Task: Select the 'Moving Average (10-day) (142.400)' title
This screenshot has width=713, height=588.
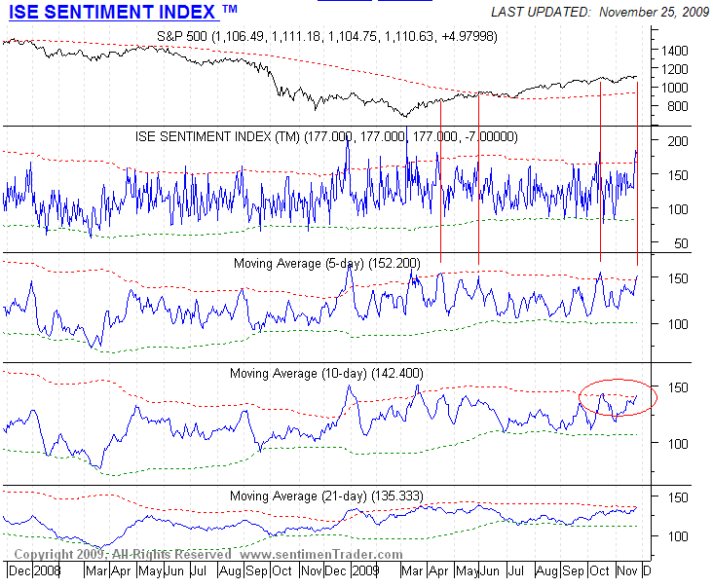Action: pyautogui.click(x=326, y=373)
